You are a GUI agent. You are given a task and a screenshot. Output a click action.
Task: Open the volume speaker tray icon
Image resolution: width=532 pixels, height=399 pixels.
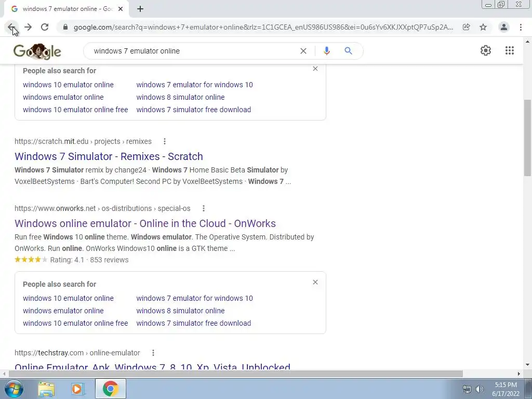(x=479, y=389)
